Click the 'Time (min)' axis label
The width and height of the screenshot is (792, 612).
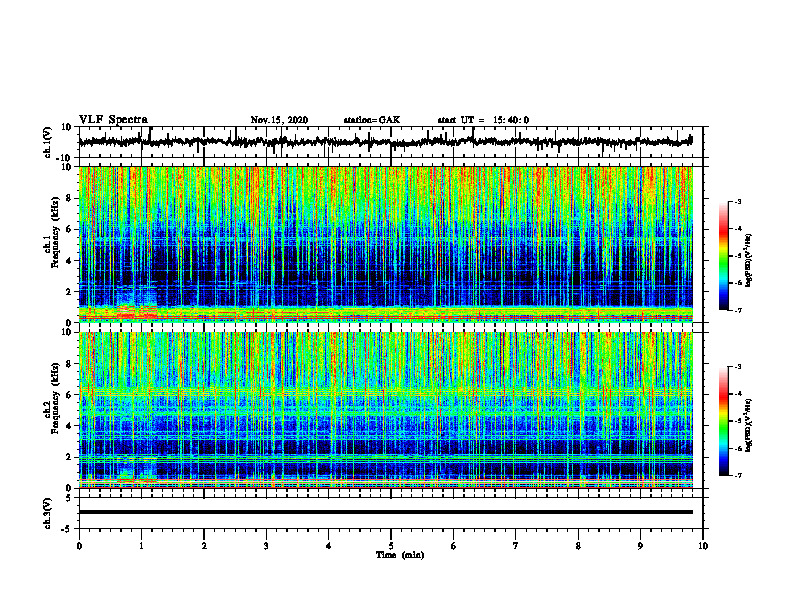point(400,555)
